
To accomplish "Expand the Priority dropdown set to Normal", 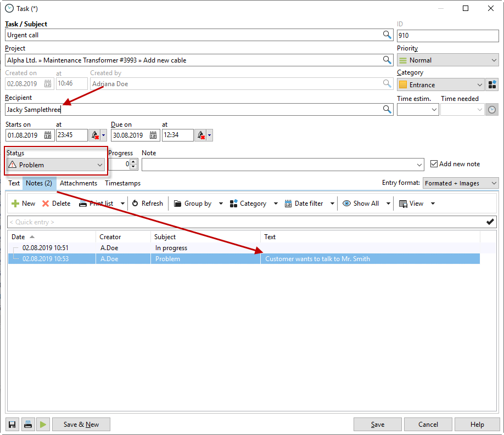I will pyautogui.click(x=447, y=60).
